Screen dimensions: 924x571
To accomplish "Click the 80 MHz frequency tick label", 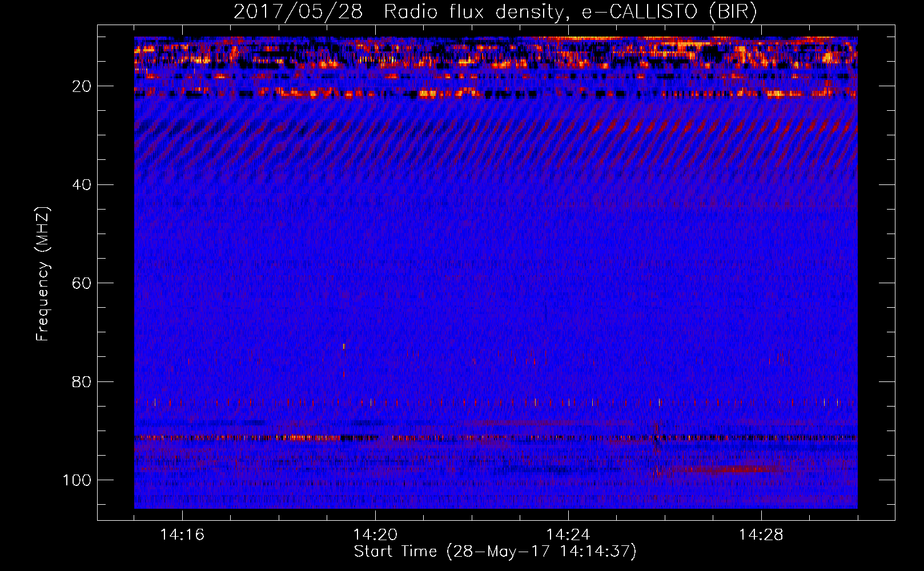I will tap(82, 381).
